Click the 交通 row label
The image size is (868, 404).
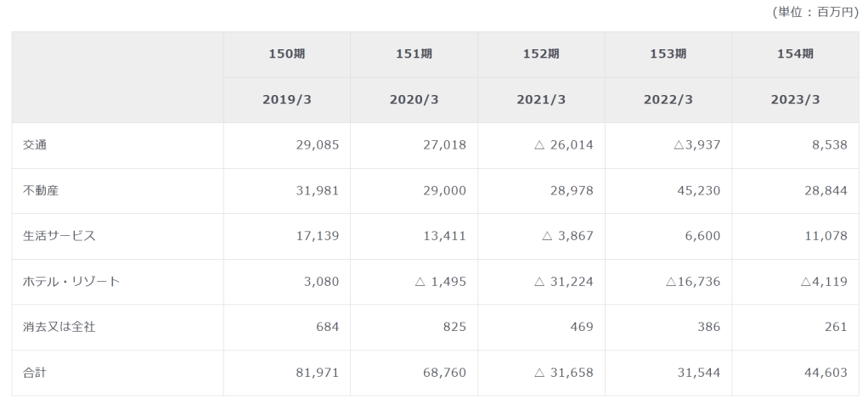click(x=35, y=145)
